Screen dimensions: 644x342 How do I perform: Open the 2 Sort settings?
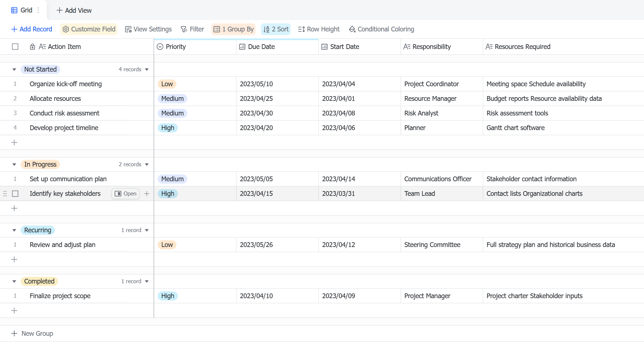pos(276,29)
